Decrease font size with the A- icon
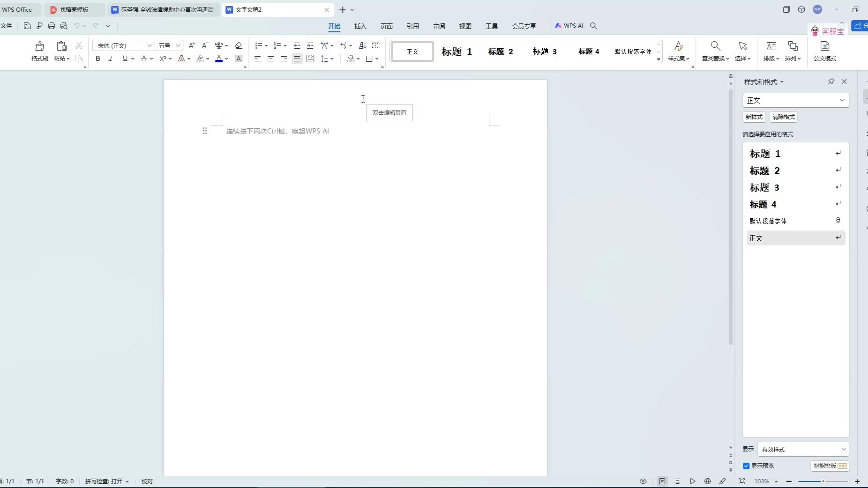The height and width of the screenshot is (488, 868). 205,45
